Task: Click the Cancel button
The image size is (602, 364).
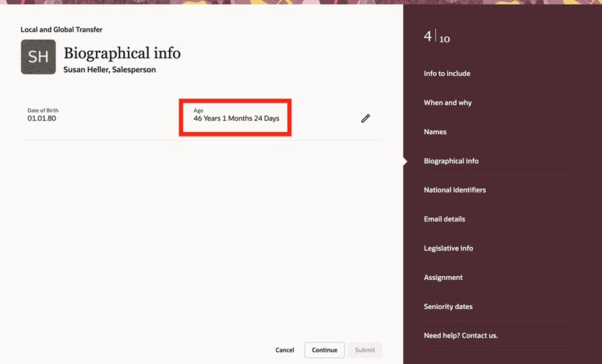Action: tap(284, 350)
